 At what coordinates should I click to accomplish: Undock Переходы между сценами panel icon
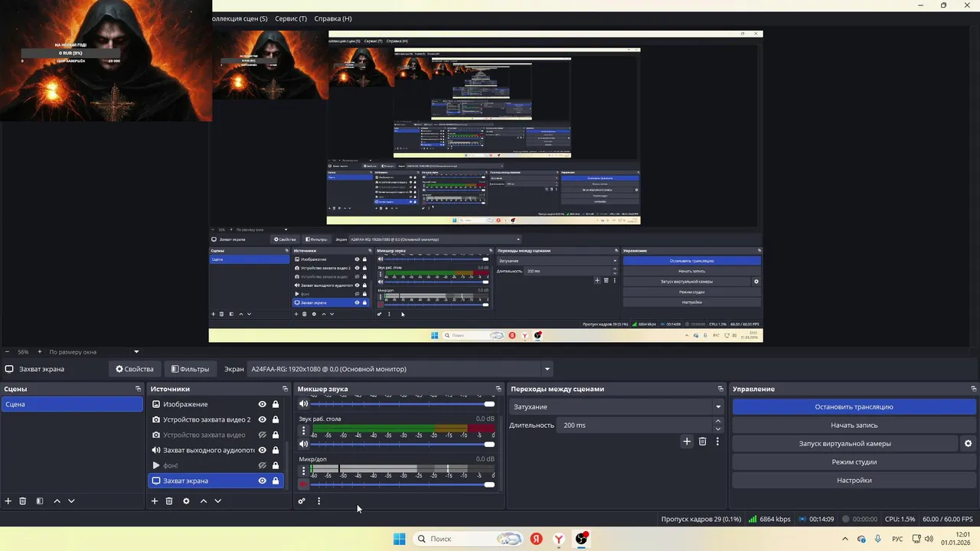720,389
